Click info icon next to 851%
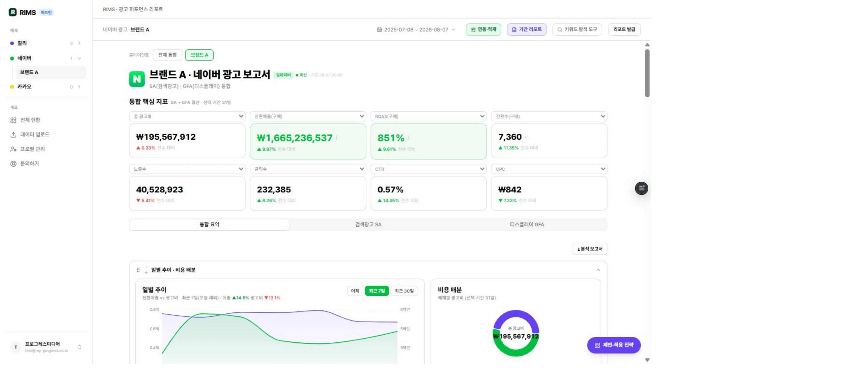 (x=408, y=138)
